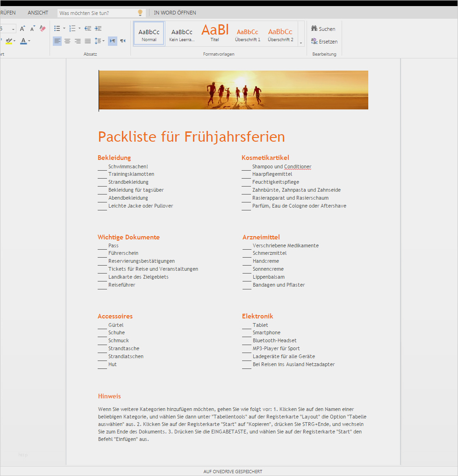458x476 pixels.
Task: Click the Clear Formatting eraser icon
Action: pos(42,28)
